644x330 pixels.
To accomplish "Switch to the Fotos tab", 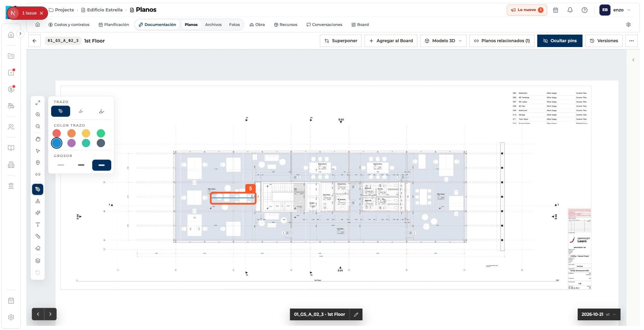I will (234, 25).
